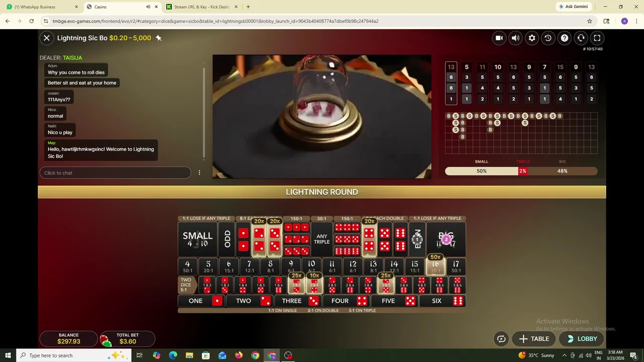
Task: Open a new browser tab
Action: (248, 7)
